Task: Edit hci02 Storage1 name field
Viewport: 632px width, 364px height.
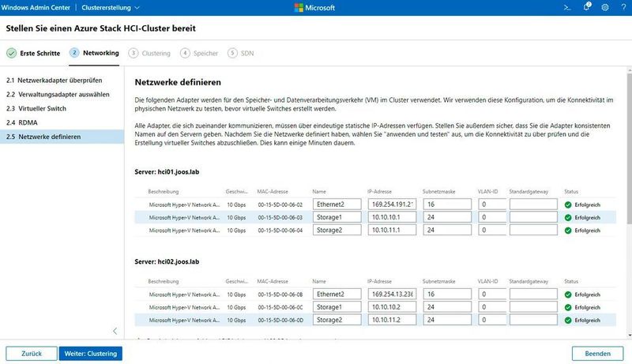Action: click(x=337, y=307)
